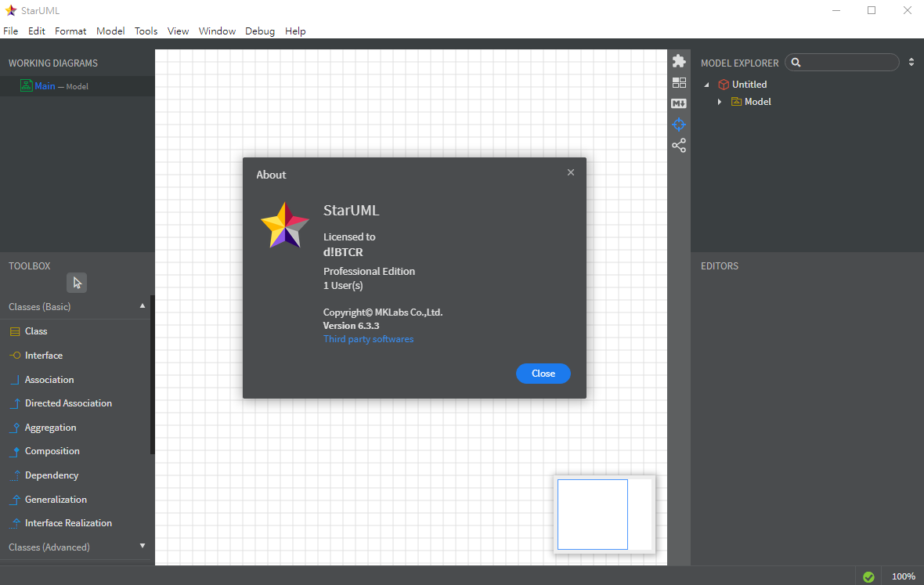The height and width of the screenshot is (585, 924).
Task: Select Main — Model in Working Diagrams
Action: 78,86
